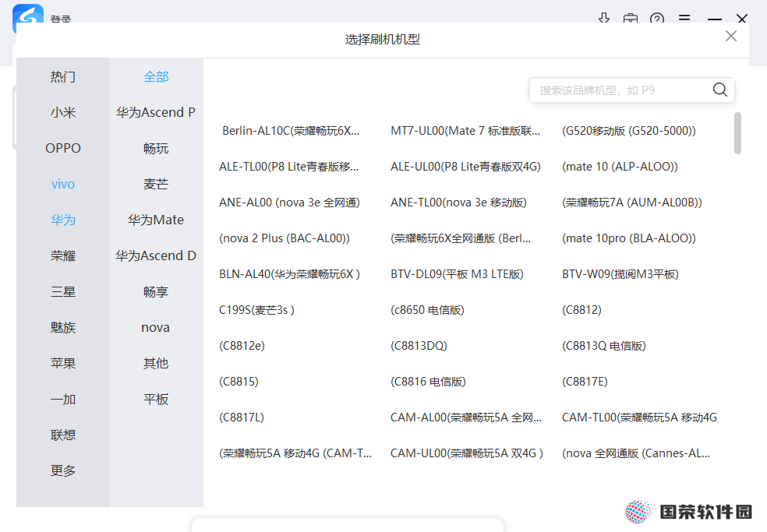Screen dimensions: 767x532
Task: Choose model ANE-TL00(nova 3e 移动版)
Action: pos(458,203)
